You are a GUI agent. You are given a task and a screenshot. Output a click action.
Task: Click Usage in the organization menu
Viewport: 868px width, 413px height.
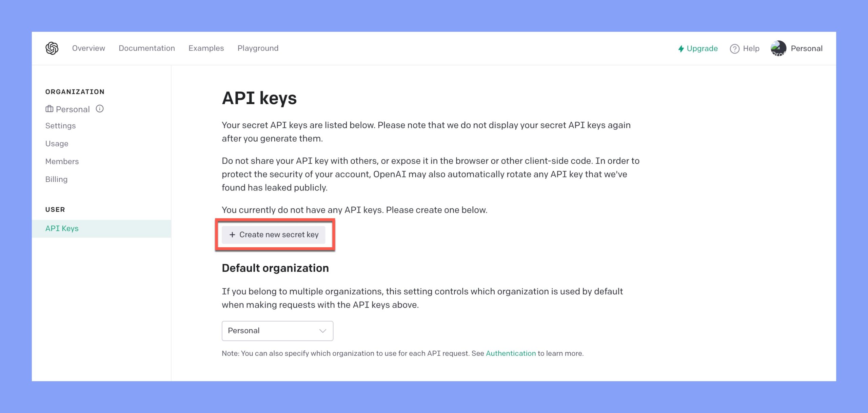tap(57, 143)
